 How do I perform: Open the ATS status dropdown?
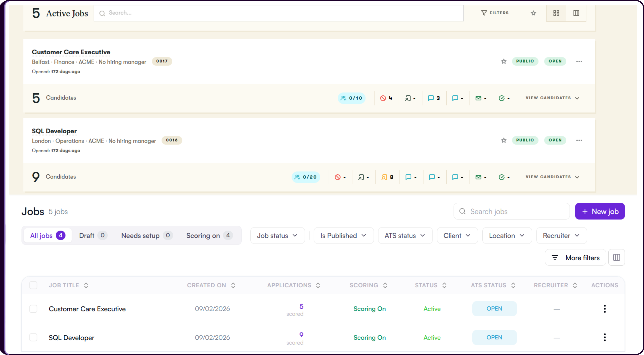coord(405,236)
